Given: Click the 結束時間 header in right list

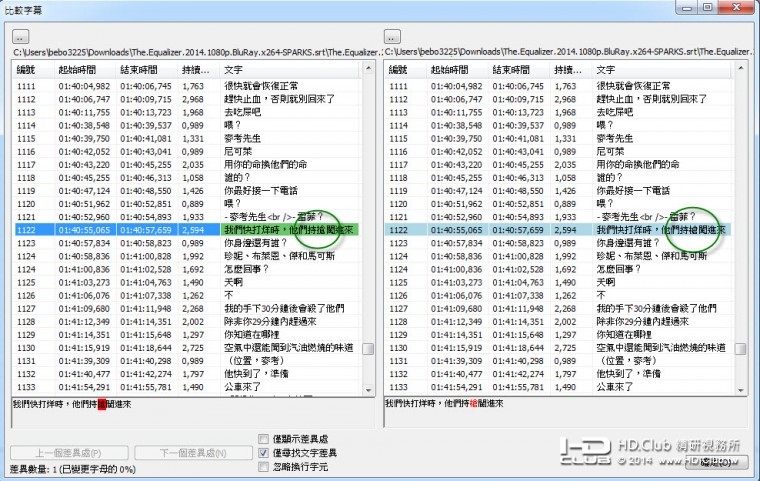Looking at the screenshot, I should (x=519, y=70).
